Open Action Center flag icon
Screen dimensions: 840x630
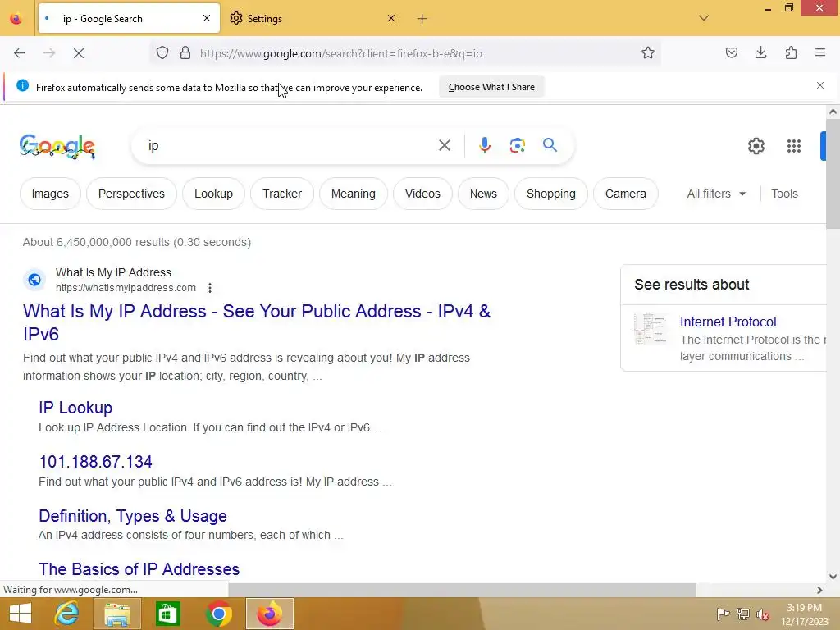723,614
